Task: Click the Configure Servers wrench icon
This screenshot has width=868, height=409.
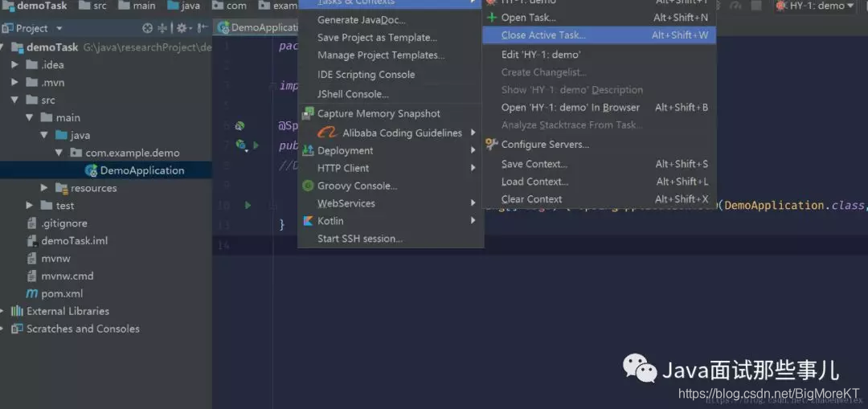Action: tap(491, 145)
